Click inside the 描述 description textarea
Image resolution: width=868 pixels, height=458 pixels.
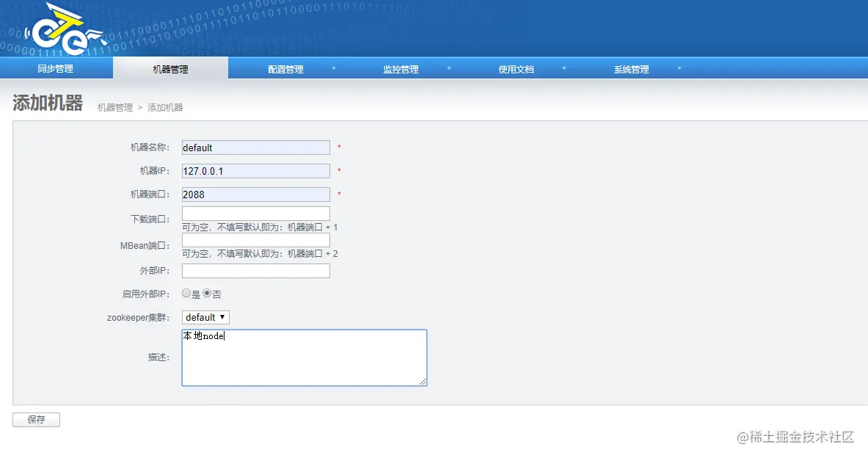[x=304, y=357]
